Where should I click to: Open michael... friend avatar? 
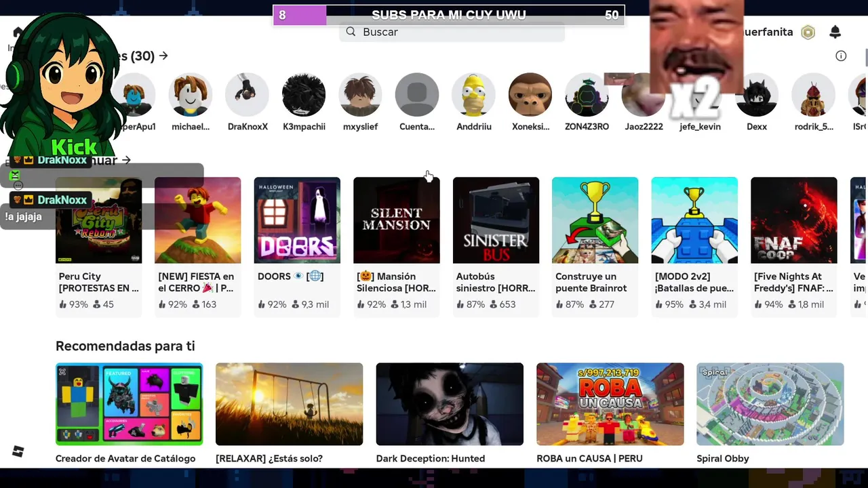click(x=191, y=95)
